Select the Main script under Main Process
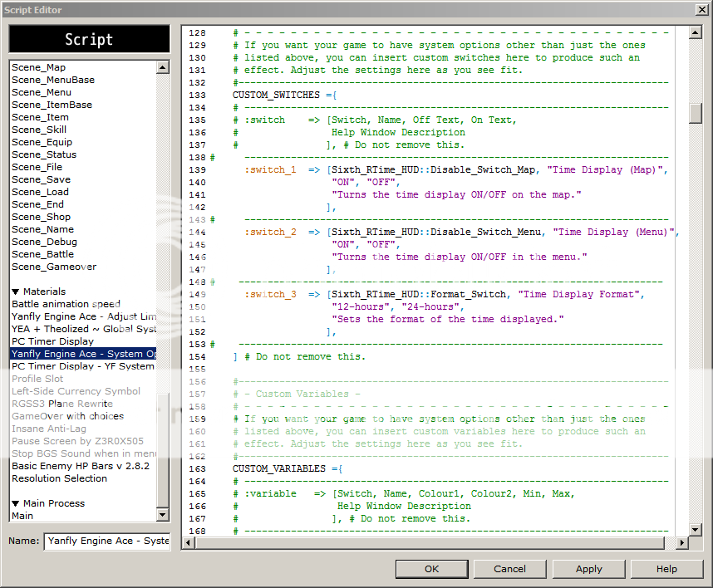Viewport: 713px width, 588px height. tap(22, 516)
